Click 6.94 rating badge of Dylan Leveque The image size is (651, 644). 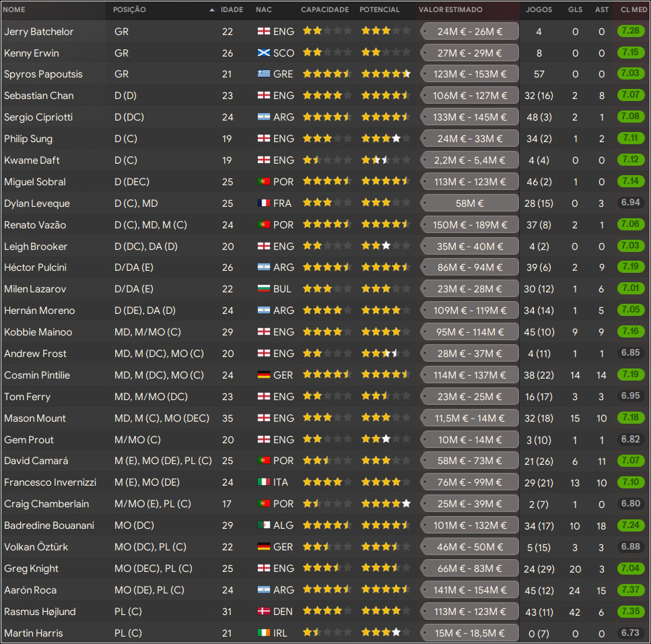630,202
